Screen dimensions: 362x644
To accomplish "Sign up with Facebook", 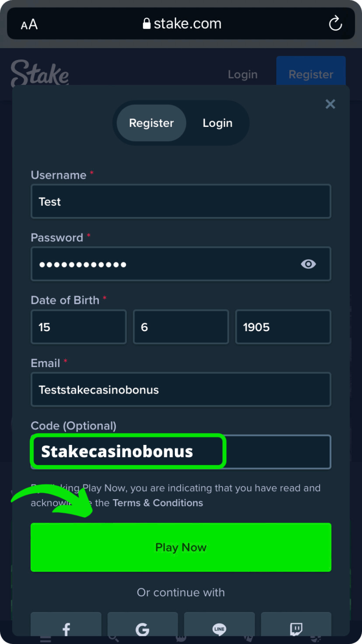I will [66, 629].
